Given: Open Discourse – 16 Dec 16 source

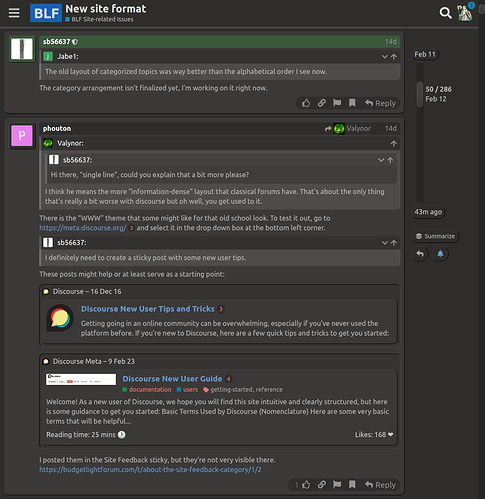Looking at the screenshot, I should coord(87,291).
